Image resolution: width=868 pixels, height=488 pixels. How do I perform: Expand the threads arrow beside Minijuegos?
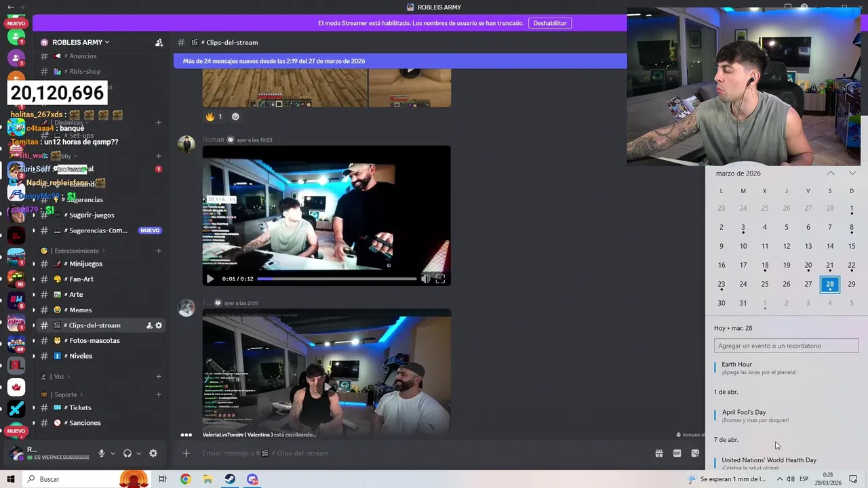tap(33, 264)
